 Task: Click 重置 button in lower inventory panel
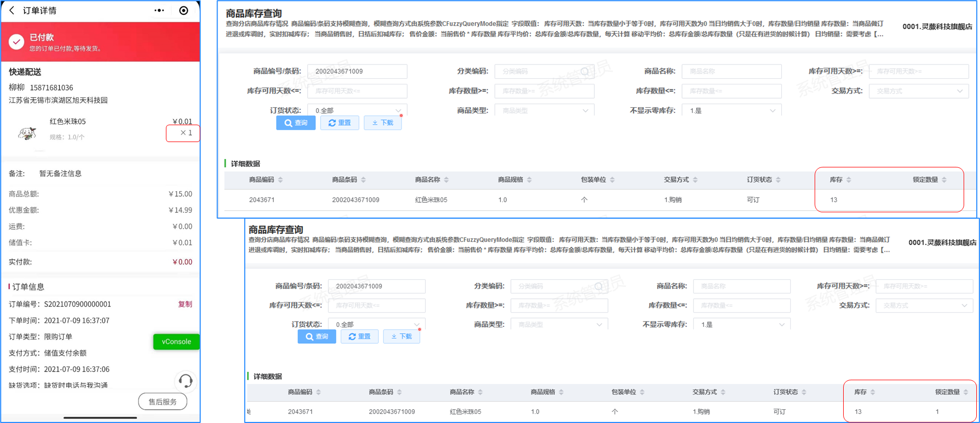click(359, 336)
